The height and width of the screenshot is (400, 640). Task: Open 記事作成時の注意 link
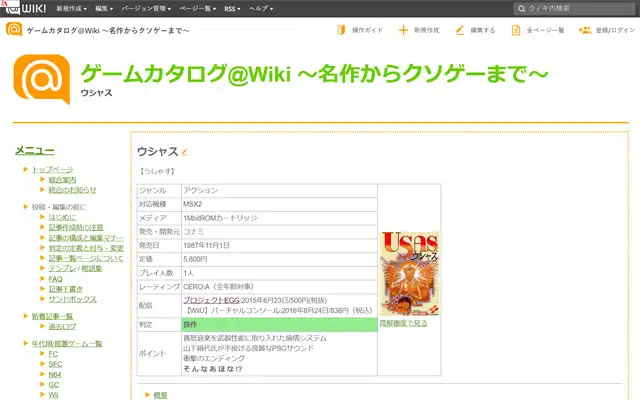pos(76,227)
